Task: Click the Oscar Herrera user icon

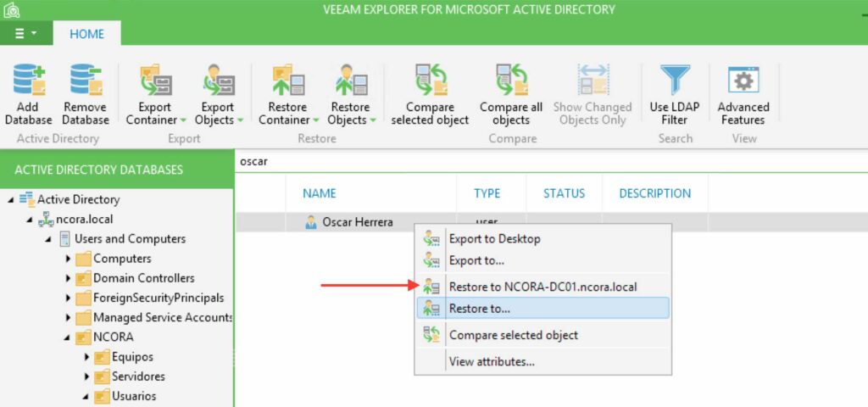Action: click(311, 223)
